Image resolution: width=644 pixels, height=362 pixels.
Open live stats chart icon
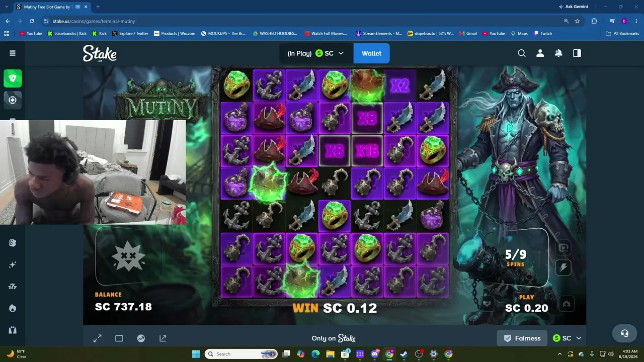tap(141, 338)
